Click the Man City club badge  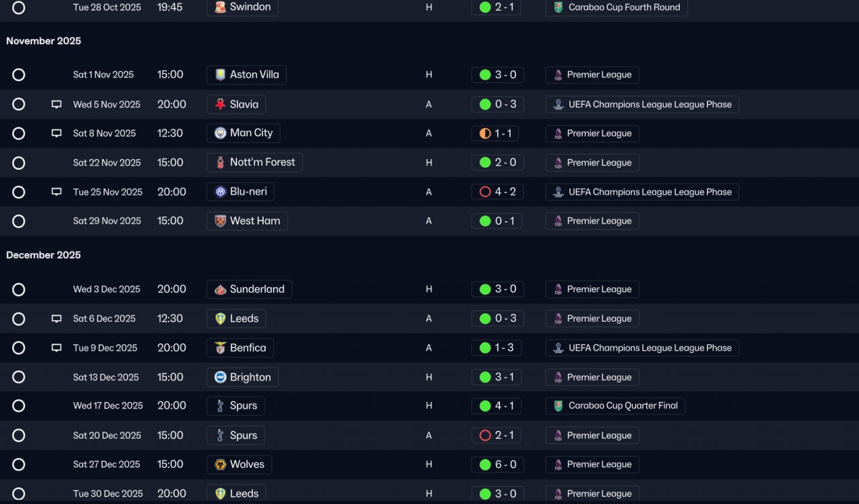[220, 133]
